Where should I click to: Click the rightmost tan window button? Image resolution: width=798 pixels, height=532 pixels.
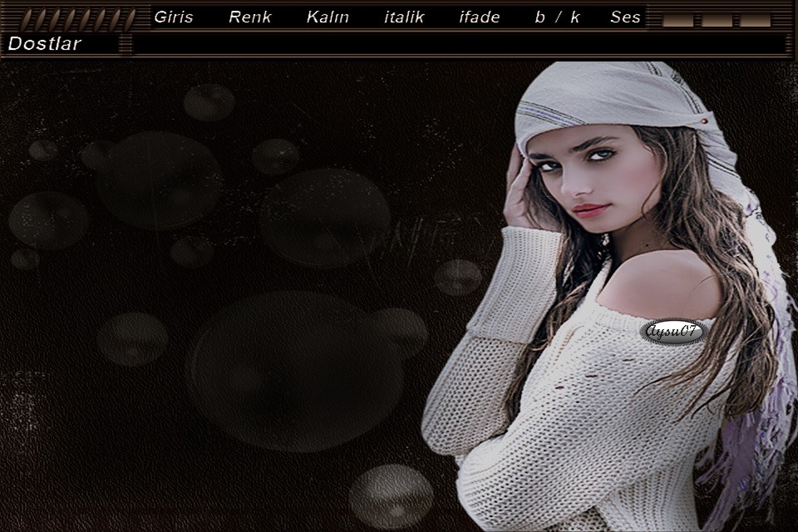point(756,20)
